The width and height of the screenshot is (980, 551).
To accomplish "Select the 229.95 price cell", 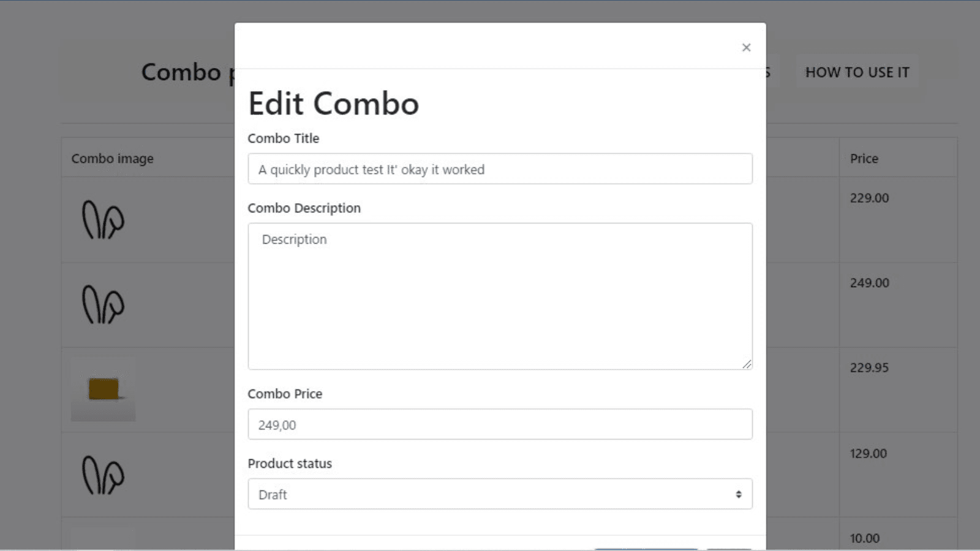I will 869,368.
